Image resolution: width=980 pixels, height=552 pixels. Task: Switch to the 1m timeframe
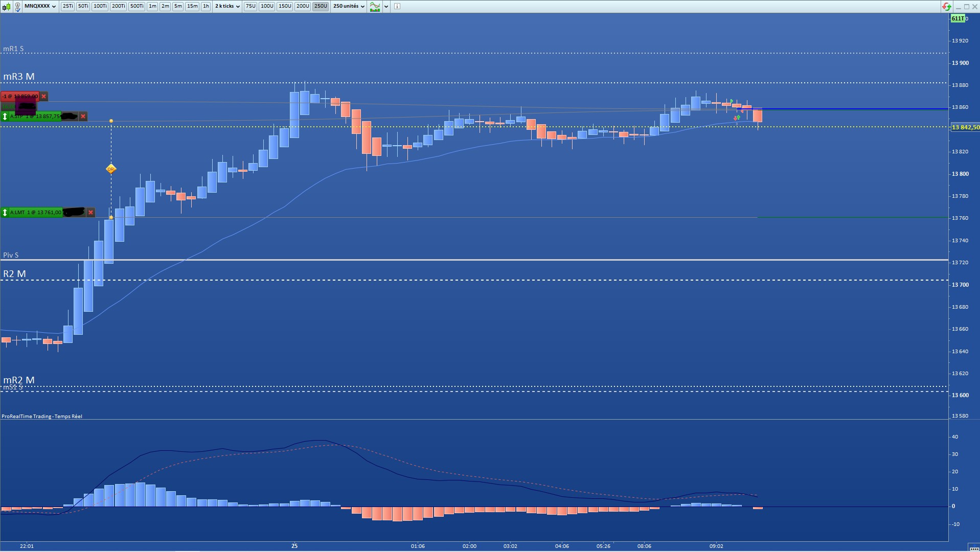[152, 6]
